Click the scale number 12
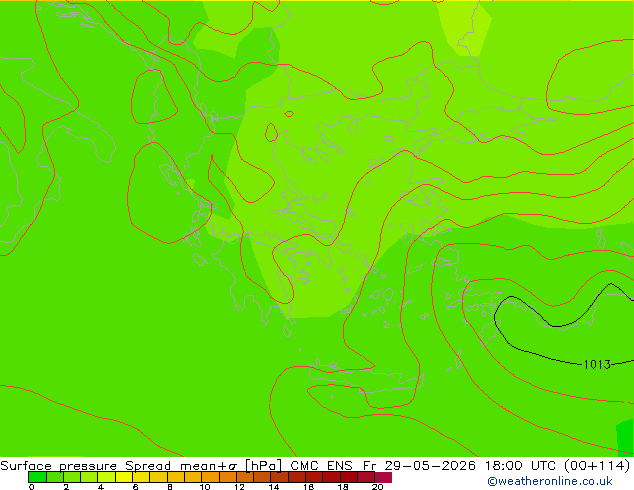The image size is (634, 490). 239,487
